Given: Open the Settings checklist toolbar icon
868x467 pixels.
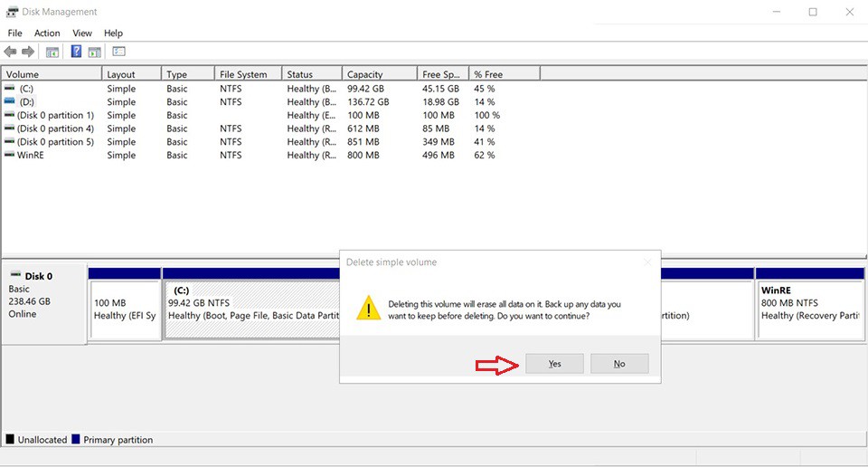Looking at the screenshot, I should pyautogui.click(x=118, y=52).
